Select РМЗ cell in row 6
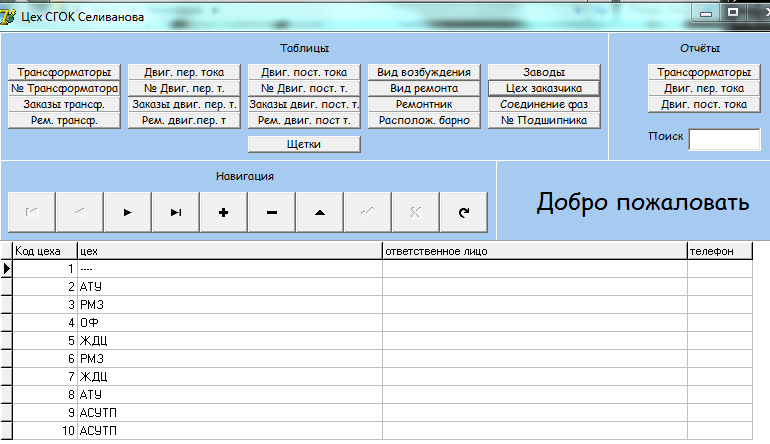 pyautogui.click(x=230, y=359)
